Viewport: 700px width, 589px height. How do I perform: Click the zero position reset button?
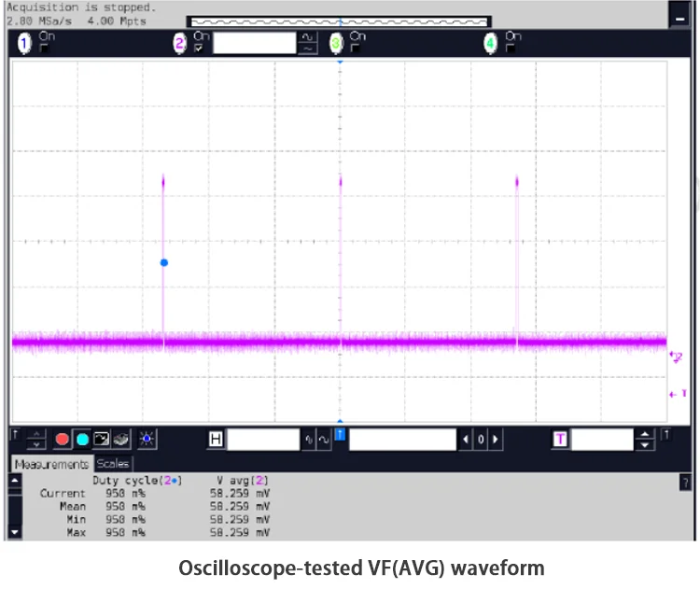click(481, 440)
